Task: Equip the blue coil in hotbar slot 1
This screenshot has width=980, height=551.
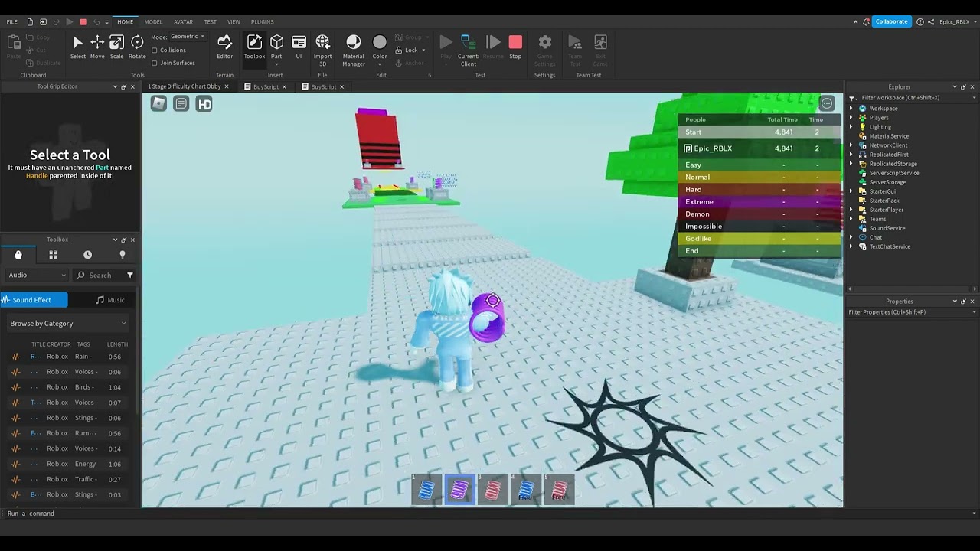Action: [x=426, y=490]
